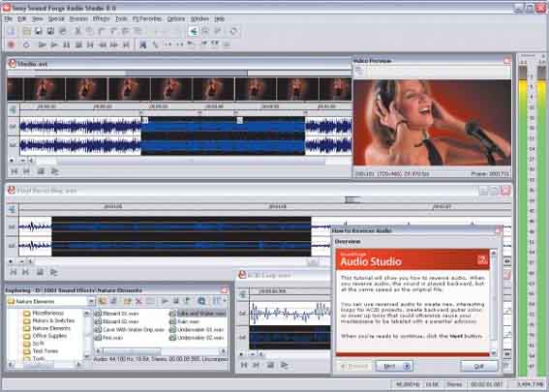Toggle Loop Playback in the transport bar
549x392 pixels.
(26, 45)
